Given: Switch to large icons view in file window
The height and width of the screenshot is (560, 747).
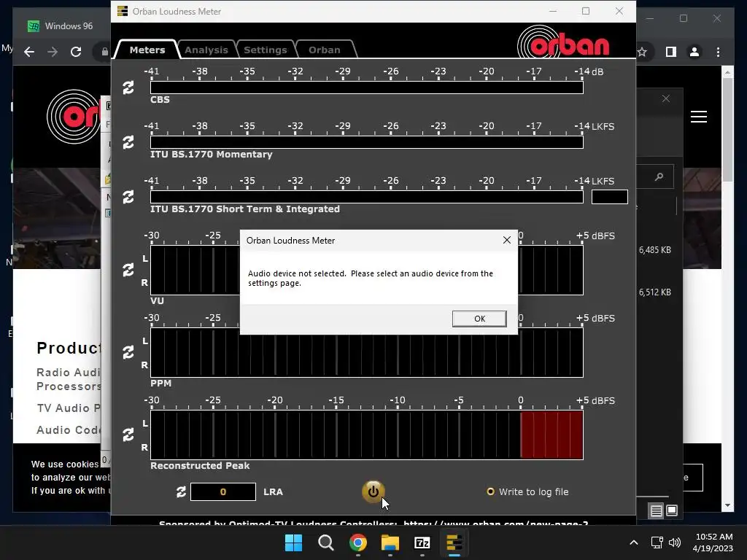Looking at the screenshot, I should point(672,510).
